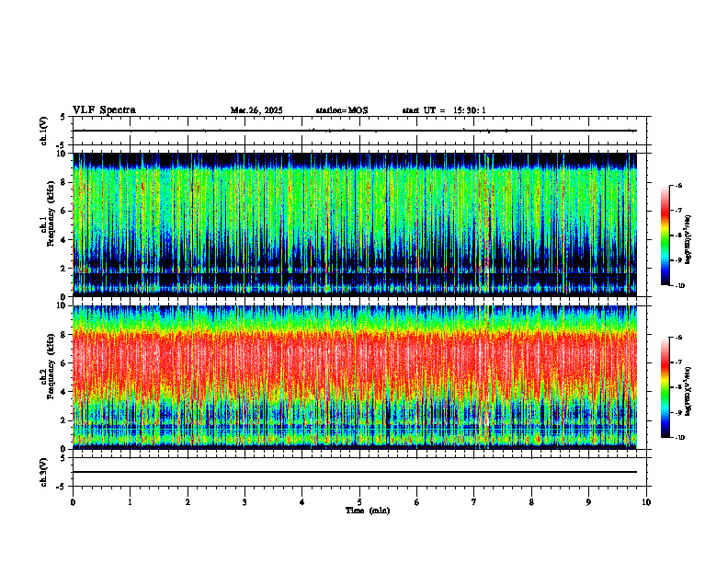The height and width of the screenshot is (563, 728).
Task: Click the ch.1 voltage waveform trace
Action: coord(355,131)
